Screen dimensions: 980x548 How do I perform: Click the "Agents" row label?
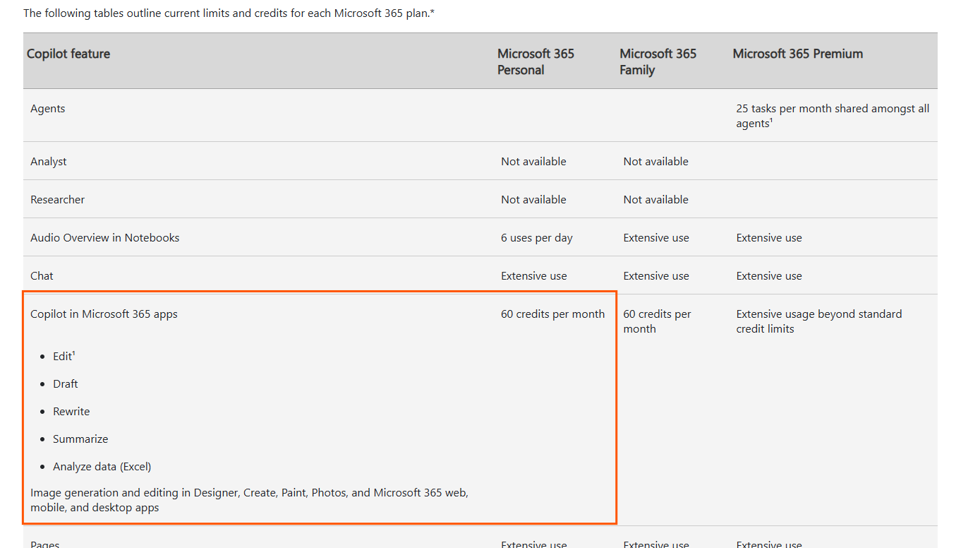tap(48, 109)
